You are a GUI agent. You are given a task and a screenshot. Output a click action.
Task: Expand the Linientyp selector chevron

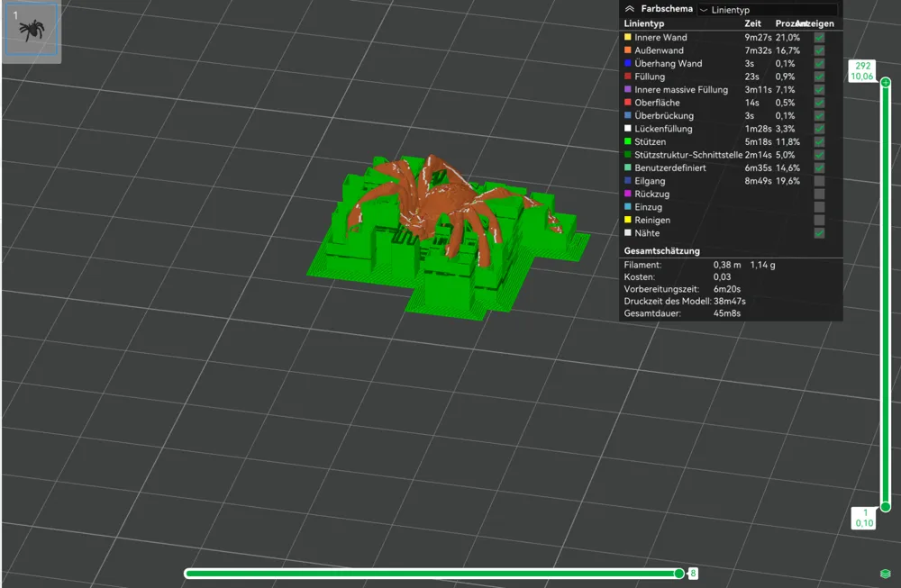pyautogui.click(x=705, y=9)
